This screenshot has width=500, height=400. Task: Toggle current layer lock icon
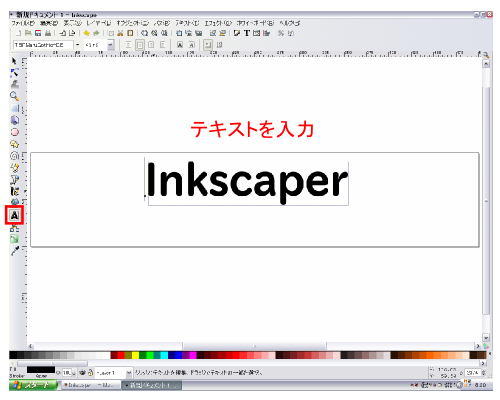tap(90, 373)
